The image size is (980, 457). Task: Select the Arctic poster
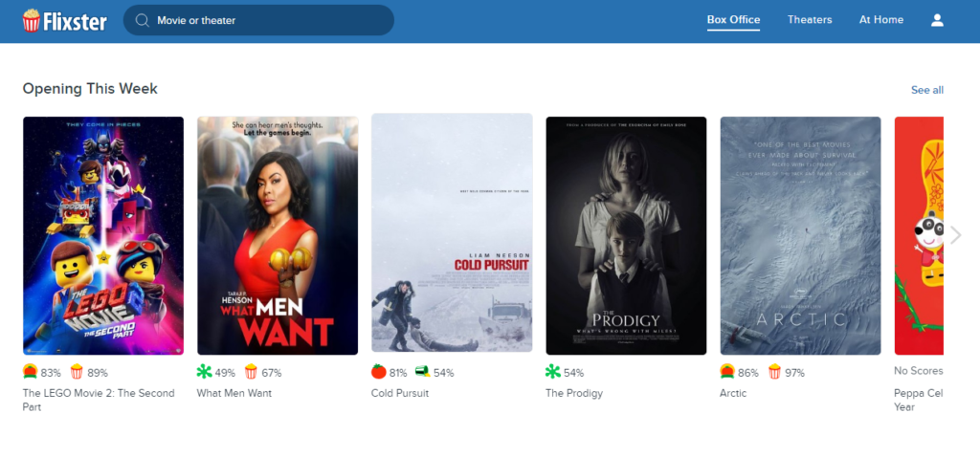click(801, 235)
